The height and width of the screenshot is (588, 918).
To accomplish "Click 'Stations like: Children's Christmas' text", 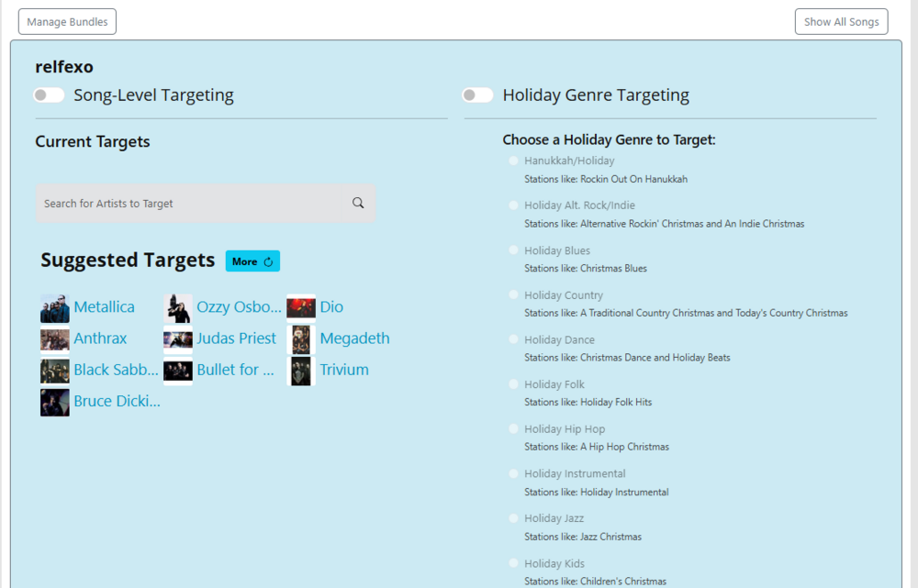I will [x=596, y=581].
